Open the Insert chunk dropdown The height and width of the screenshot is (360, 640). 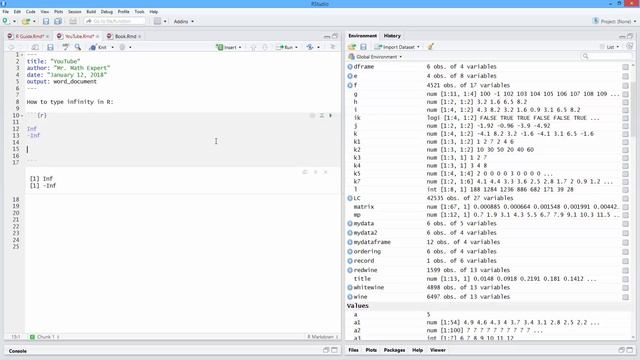tap(229, 47)
